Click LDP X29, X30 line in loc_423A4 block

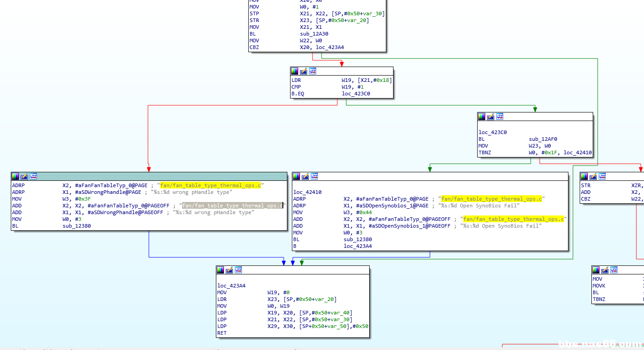(293, 326)
